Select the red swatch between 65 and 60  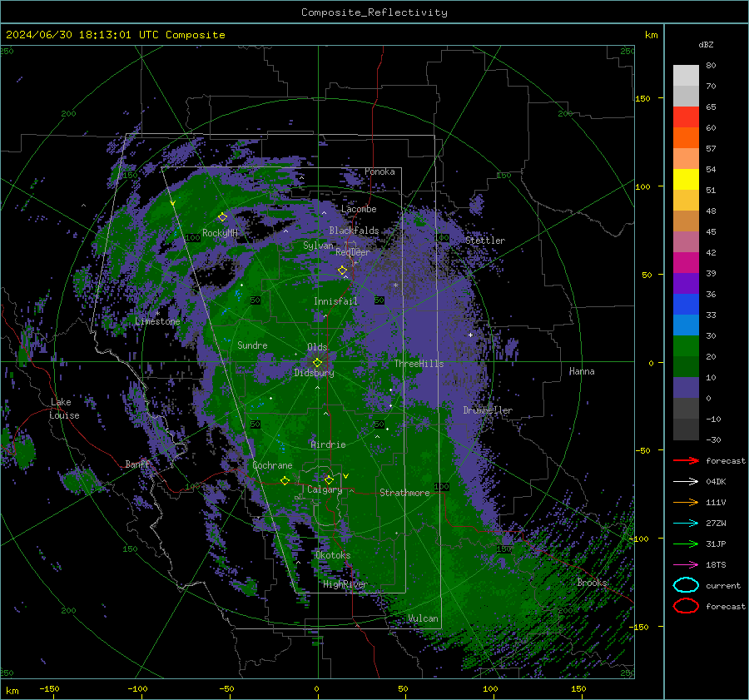pos(686,117)
